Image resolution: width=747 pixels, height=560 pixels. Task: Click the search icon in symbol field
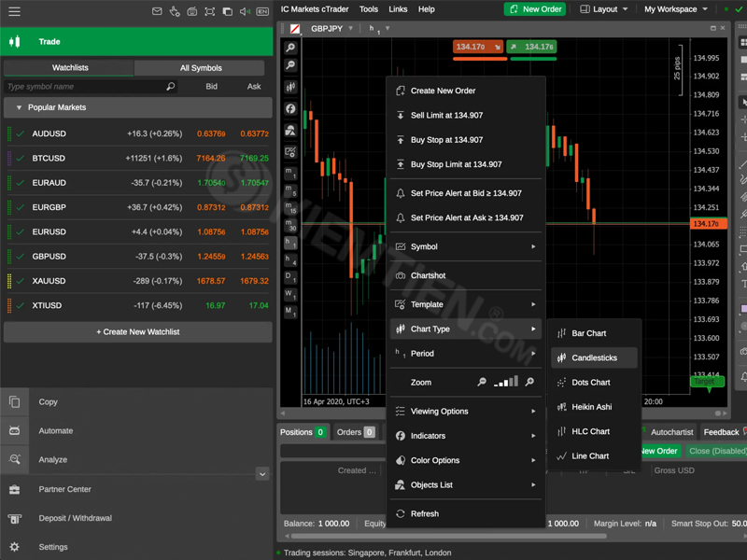(171, 86)
